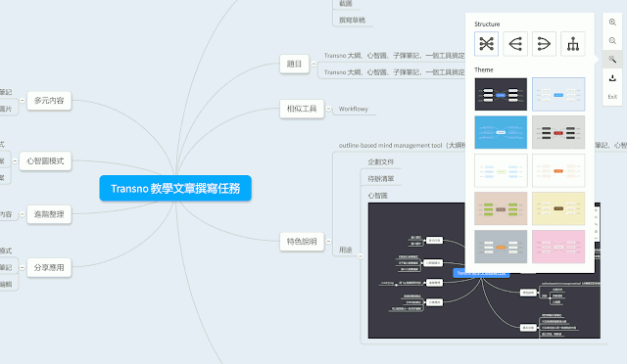The width and height of the screenshot is (627, 364).
Task: Click the download export icon
Action: [612, 78]
